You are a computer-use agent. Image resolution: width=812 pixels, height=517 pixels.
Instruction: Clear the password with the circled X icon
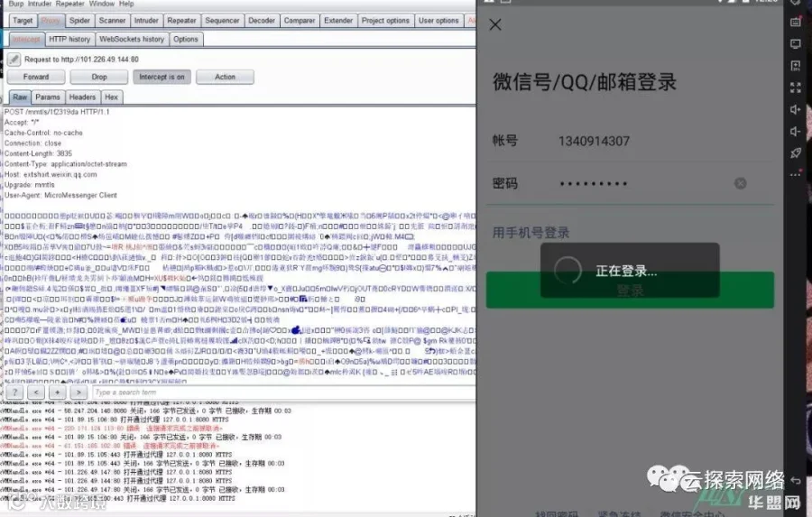(740, 183)
